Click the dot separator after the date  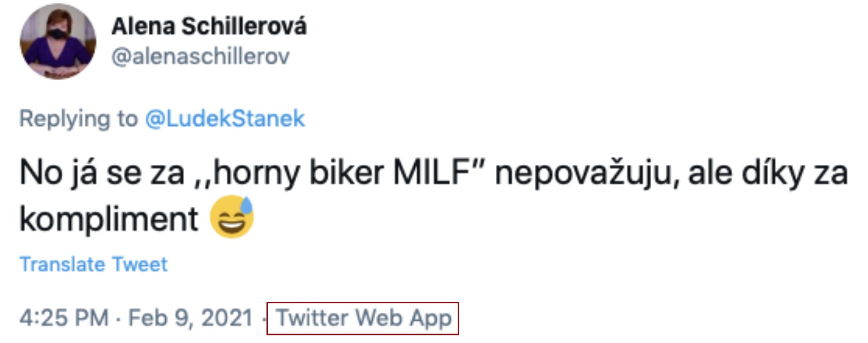point(264,319)
